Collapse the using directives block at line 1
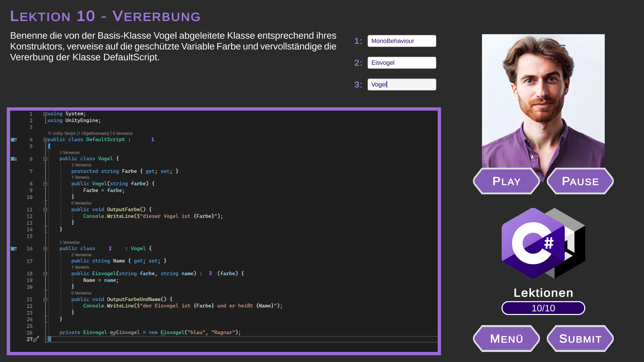 coord(45,114)
